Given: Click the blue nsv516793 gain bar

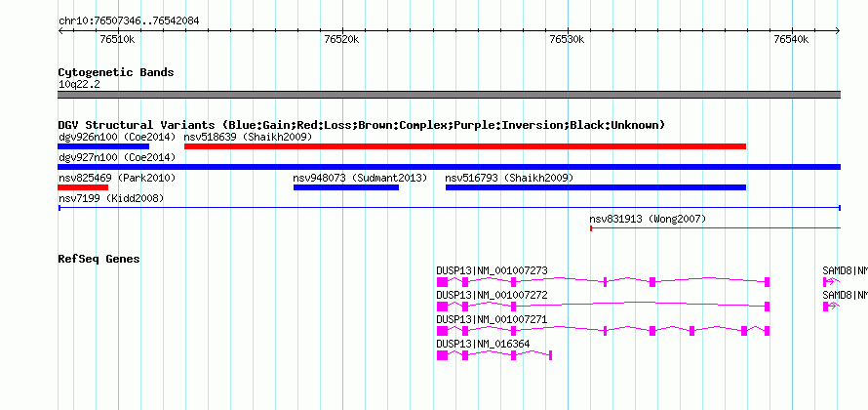Looking at the screenshot, I should [596, 187].
